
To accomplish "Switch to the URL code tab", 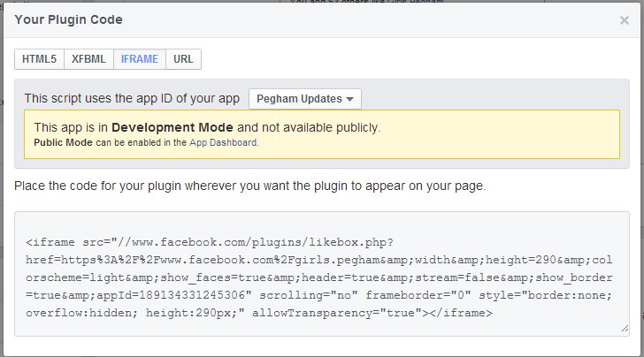I will point(183,59).
